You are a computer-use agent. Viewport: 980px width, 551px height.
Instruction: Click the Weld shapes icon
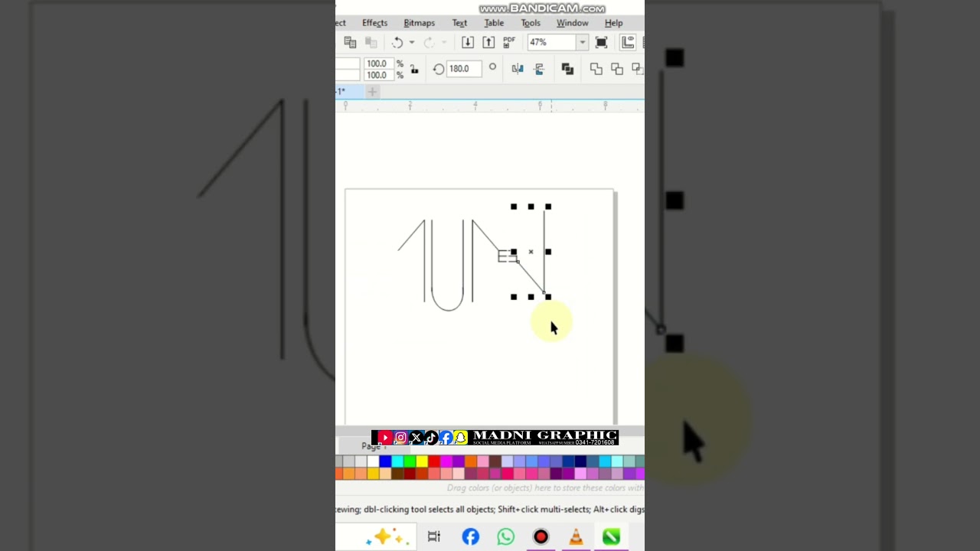coord(596,69)
